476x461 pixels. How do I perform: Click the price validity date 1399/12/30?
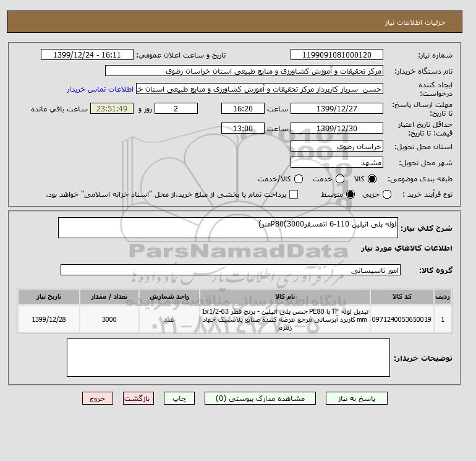[337, 128]
